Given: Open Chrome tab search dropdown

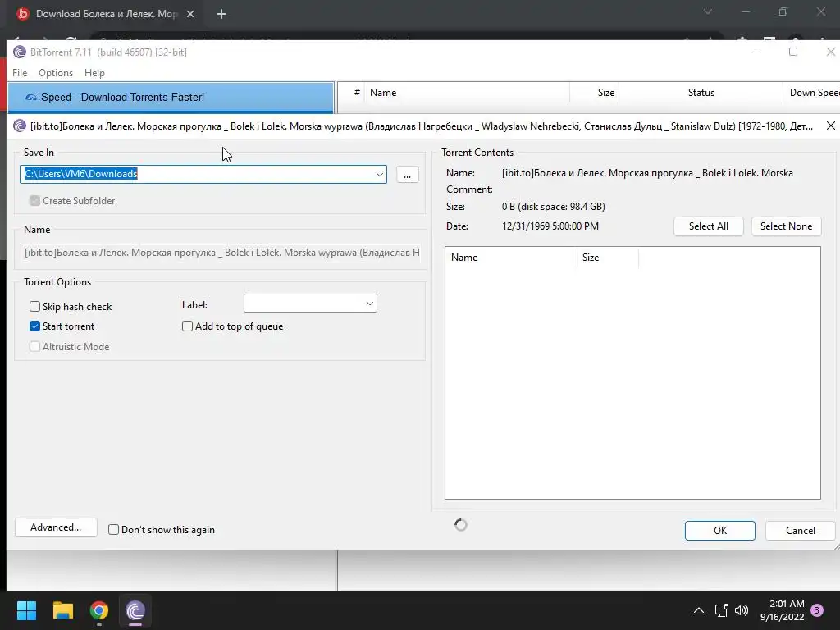Looking at the screenshot, I should pos(708,11).
